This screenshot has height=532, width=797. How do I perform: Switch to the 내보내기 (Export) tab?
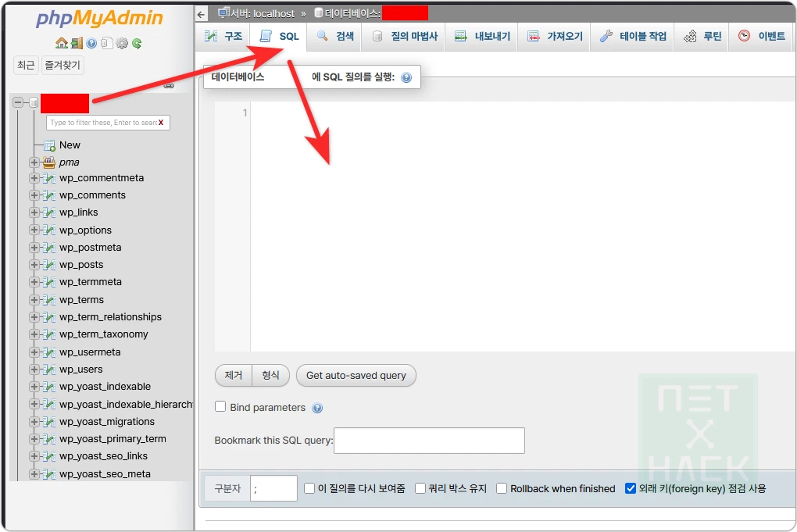482,37
